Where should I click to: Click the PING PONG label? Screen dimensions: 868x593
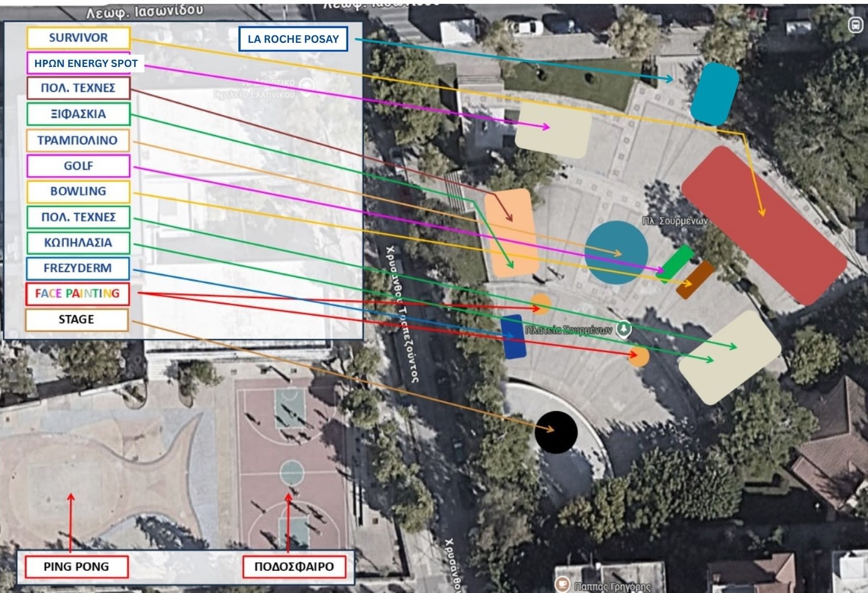click(x=76, y=567)
